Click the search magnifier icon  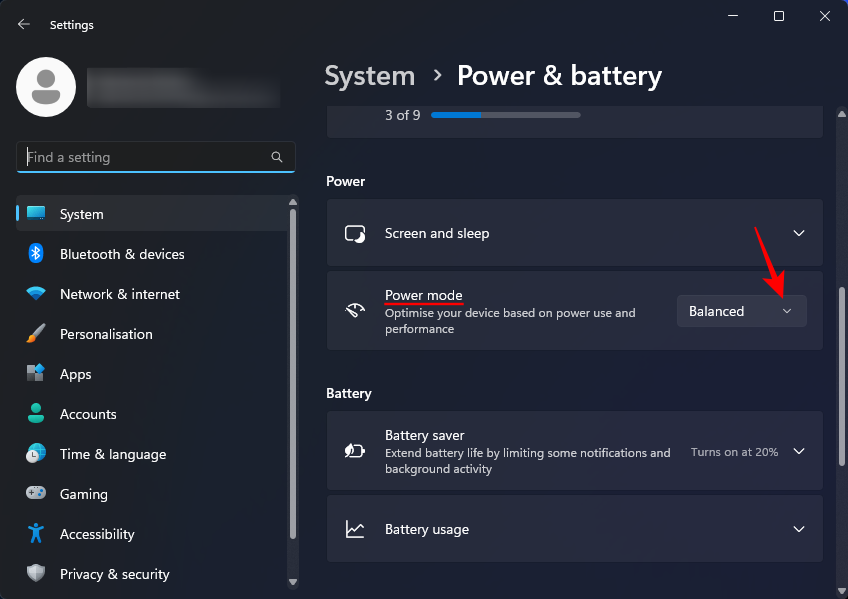(x=277, y=157)
